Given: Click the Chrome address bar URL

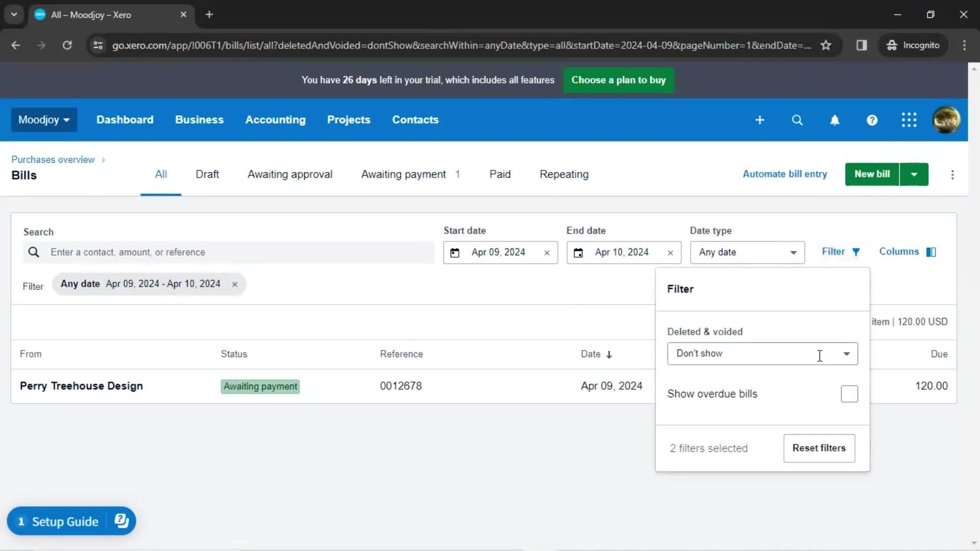Looking at the screenshot, I should (x=461, y=45).
